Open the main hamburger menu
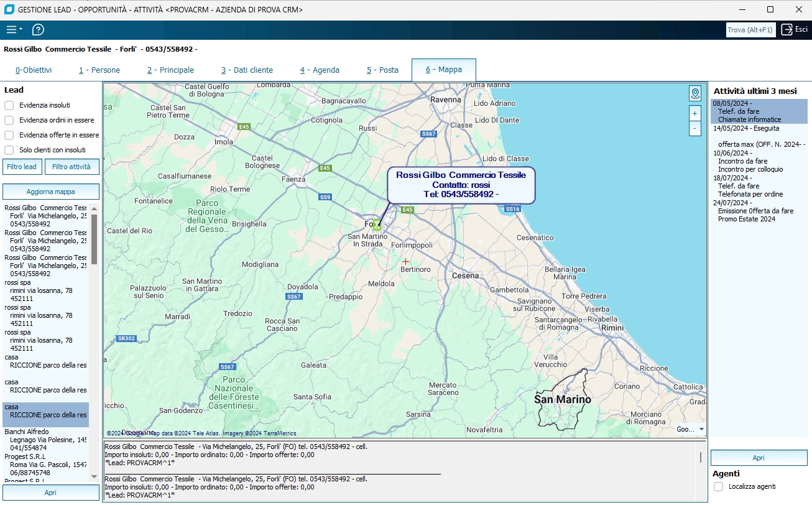Image resolution: width=812 pixels, height=505 pixels. tap(12, 30)
